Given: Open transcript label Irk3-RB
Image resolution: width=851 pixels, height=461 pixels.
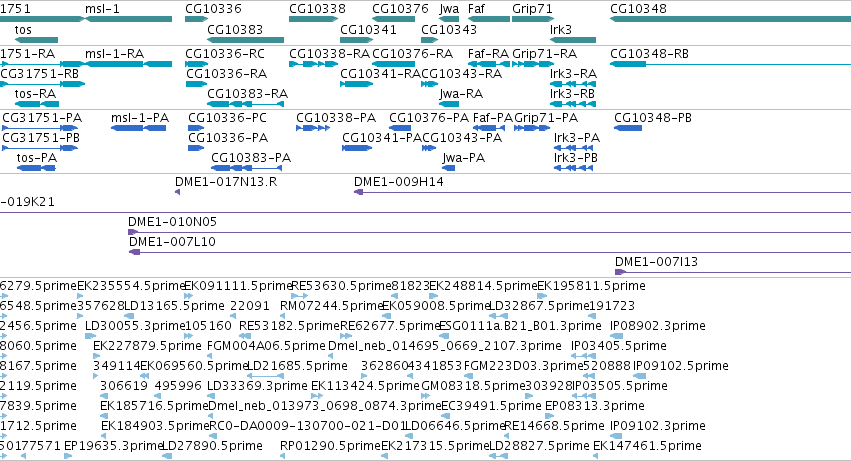Looking at the screenshot, I should click(x=573, y=93).
